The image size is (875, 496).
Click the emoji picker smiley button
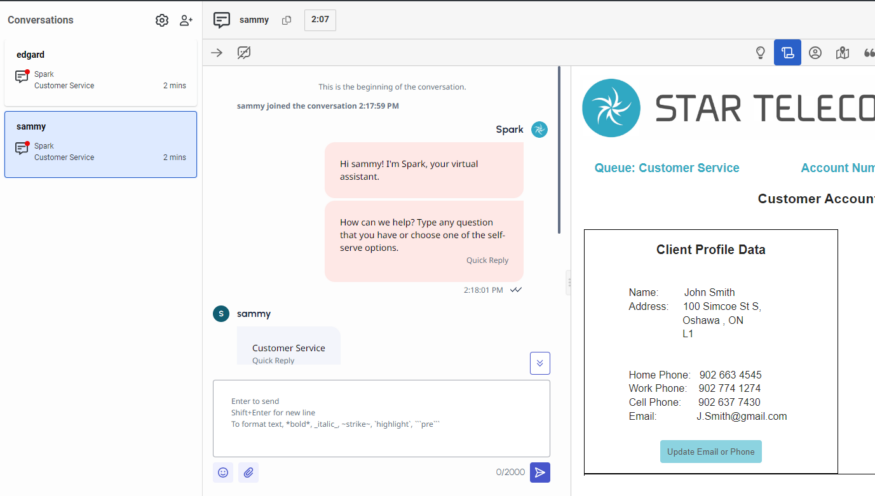(223, 473)
